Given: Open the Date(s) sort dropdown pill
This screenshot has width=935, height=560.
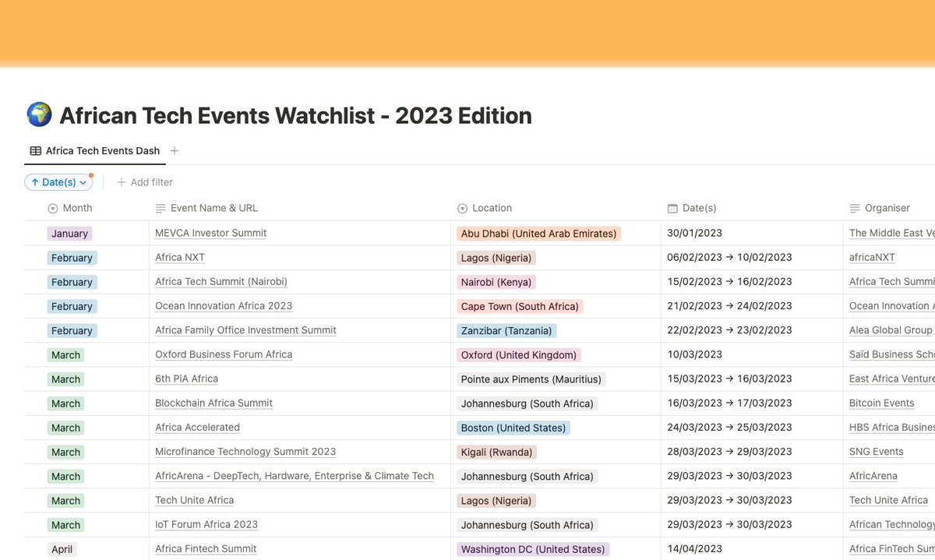Looking at the screenshot, I should click(58, 182).
